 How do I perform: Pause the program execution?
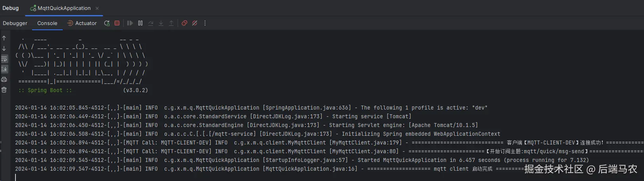point(140,23)
